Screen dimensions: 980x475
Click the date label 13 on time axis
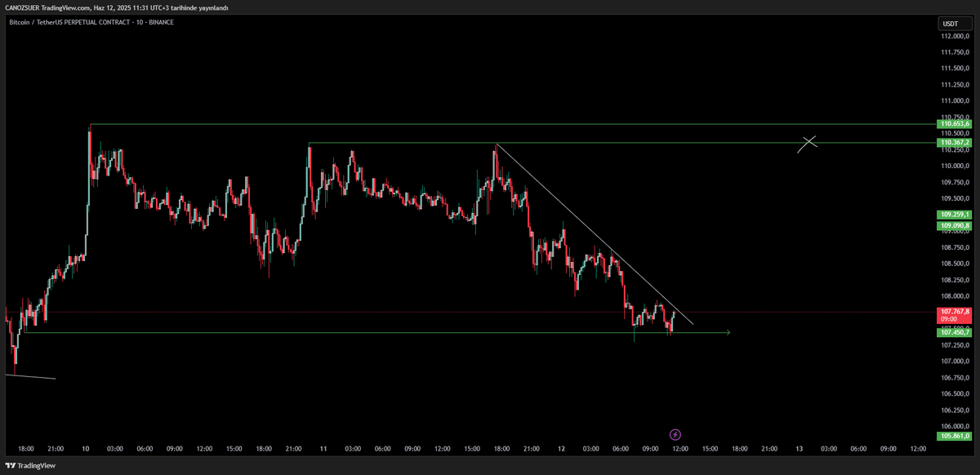800,448
